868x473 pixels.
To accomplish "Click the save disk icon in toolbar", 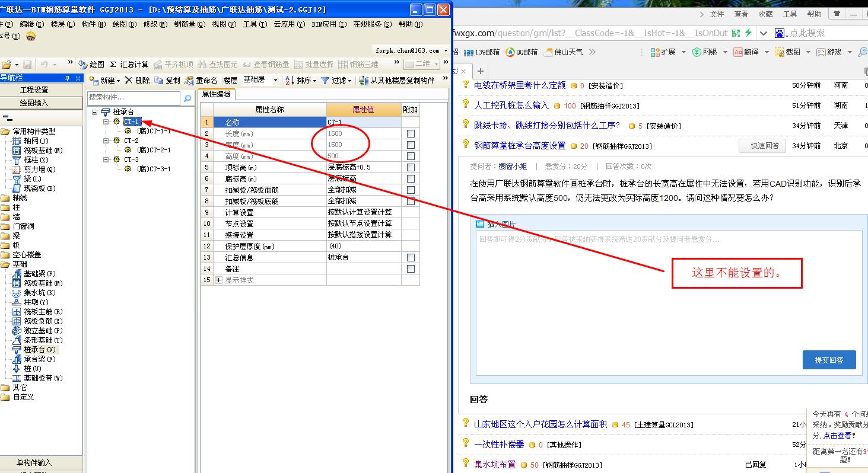I will coord(28,64).
